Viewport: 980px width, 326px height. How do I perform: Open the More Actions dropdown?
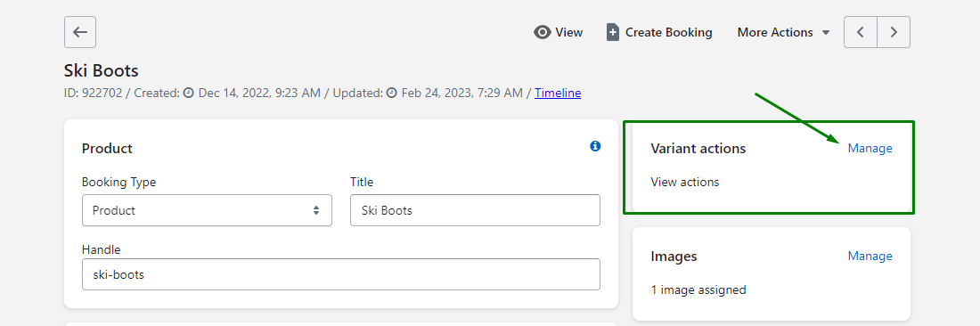(783, 32)
